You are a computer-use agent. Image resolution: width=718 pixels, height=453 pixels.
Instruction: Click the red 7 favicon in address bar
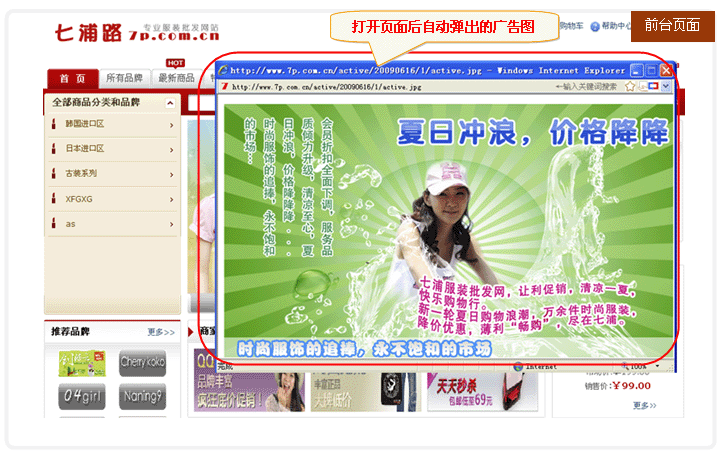click(x=225, y=86)
